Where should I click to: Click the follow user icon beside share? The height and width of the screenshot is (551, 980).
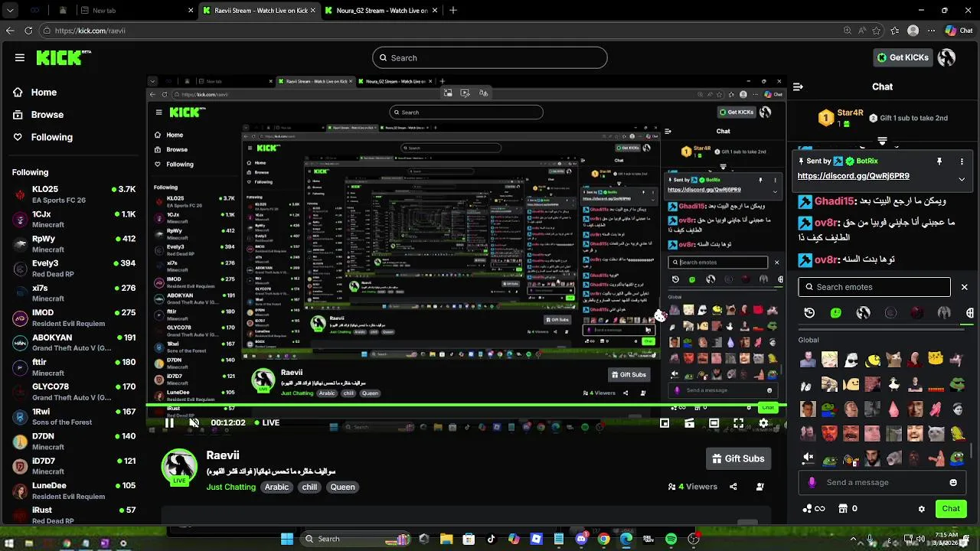[x=759, y=487]
